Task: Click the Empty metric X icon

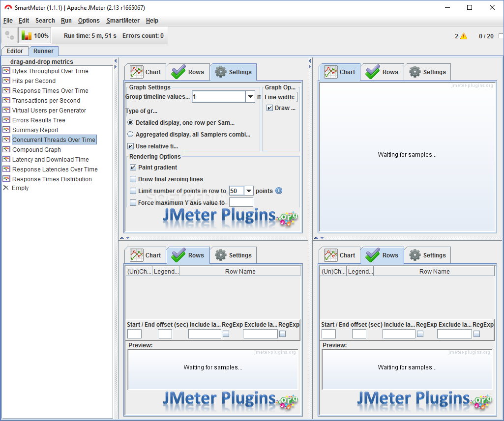Action: point(6,188)
